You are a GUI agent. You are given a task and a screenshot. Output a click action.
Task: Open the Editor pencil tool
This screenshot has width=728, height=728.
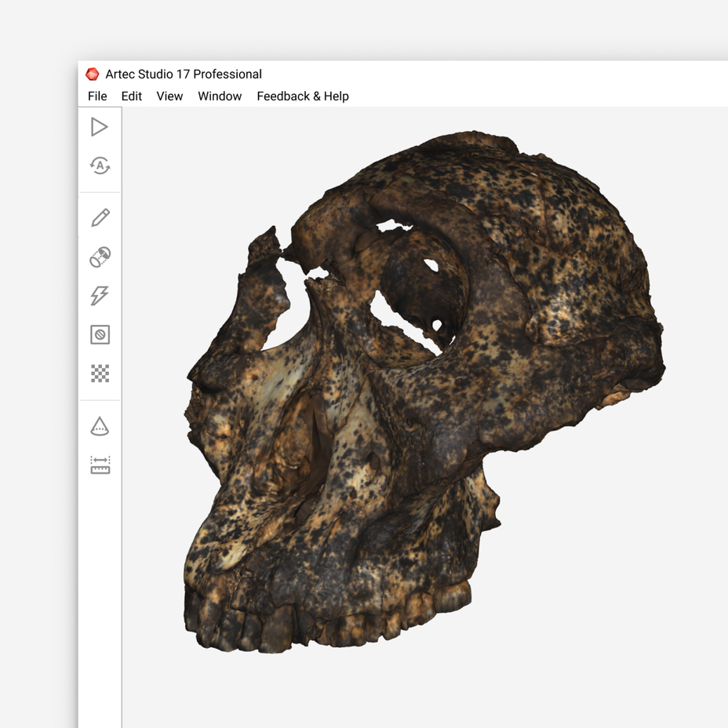click(x=100, y=217)
